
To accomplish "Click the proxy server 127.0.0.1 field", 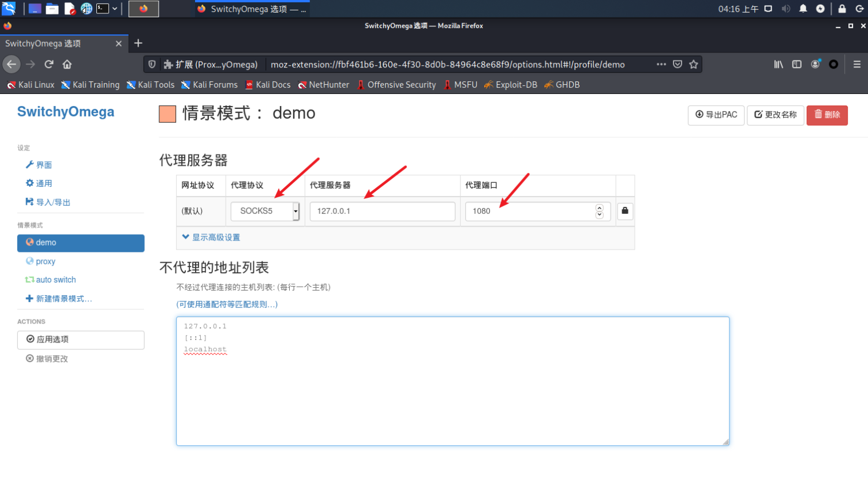I will click(383, 211).
